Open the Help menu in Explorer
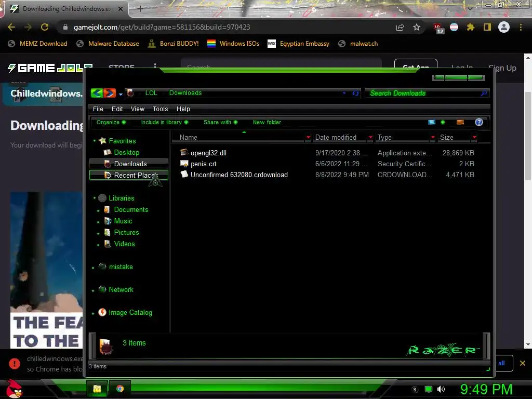532x399 pixels. [183, 109]
